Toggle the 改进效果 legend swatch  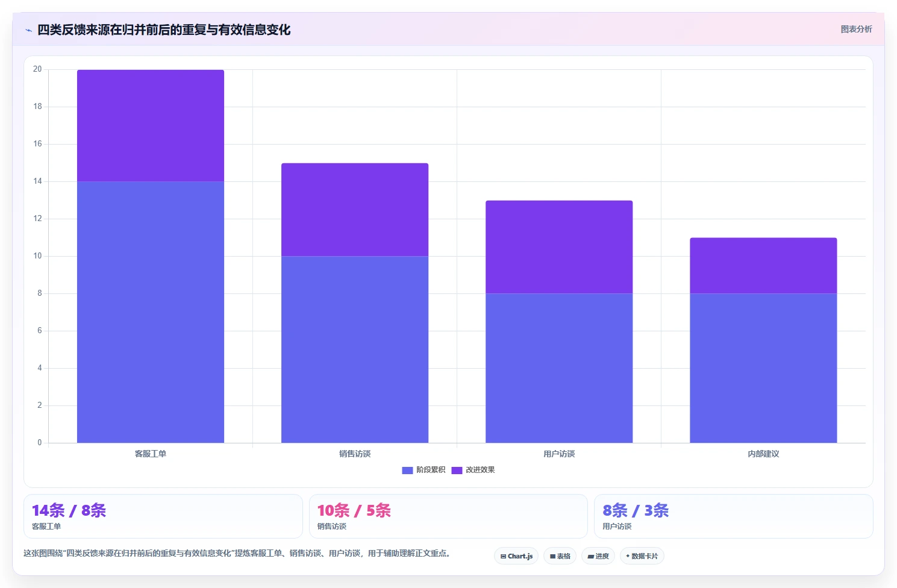[457, 471]
